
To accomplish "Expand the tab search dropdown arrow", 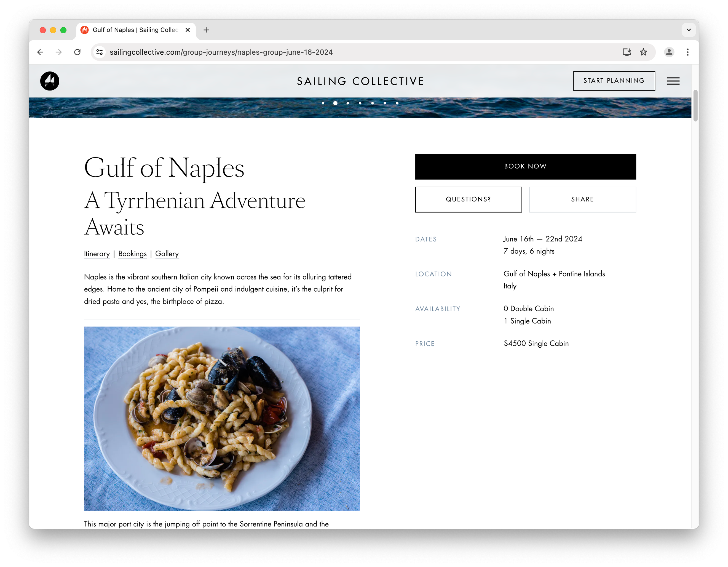I will click(x=689, y=30).
